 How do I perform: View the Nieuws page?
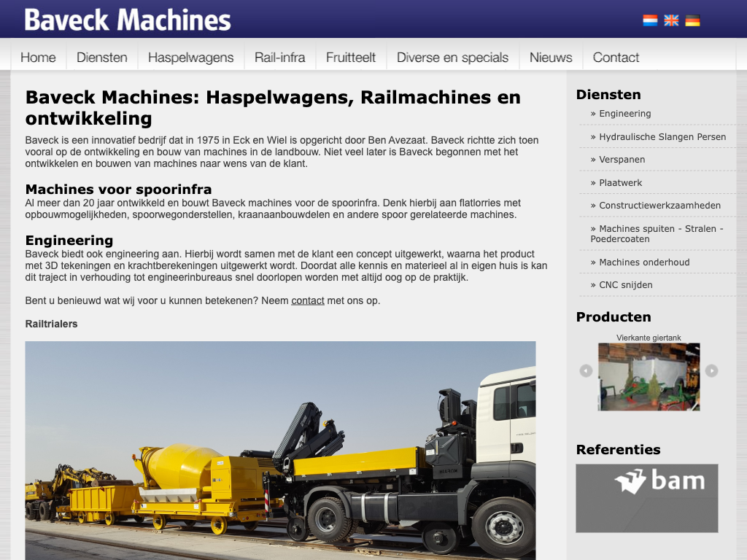551,58
